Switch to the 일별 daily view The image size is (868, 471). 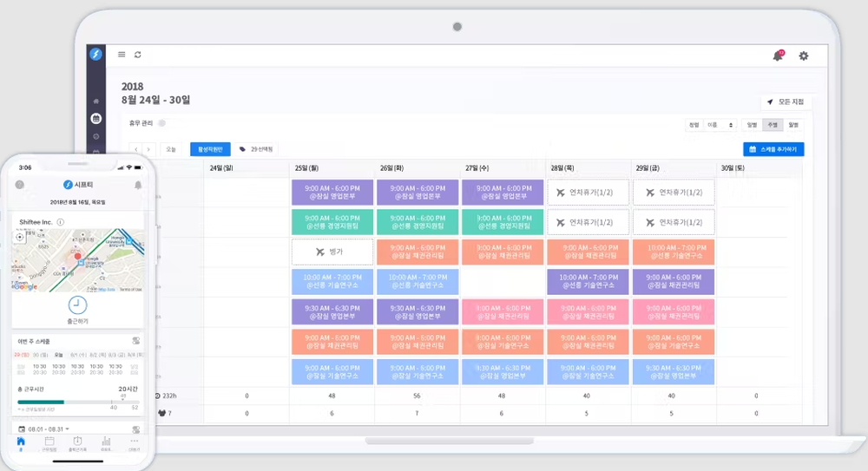(752, 125)
